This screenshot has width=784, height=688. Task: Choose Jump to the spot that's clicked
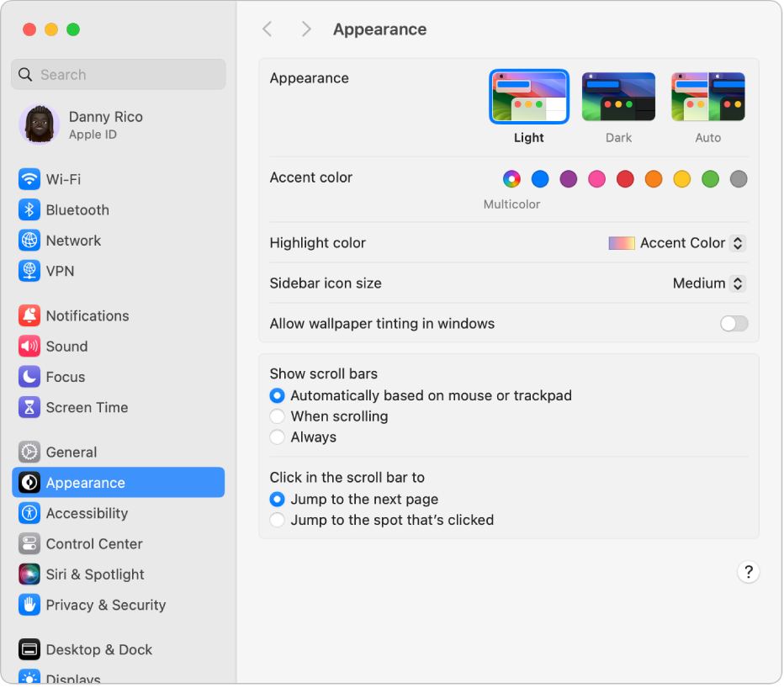point(278,520)
